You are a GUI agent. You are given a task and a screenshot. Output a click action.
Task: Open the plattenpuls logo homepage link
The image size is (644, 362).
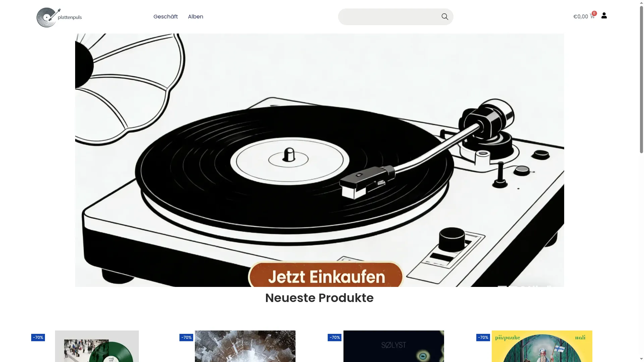click(59, 17)
